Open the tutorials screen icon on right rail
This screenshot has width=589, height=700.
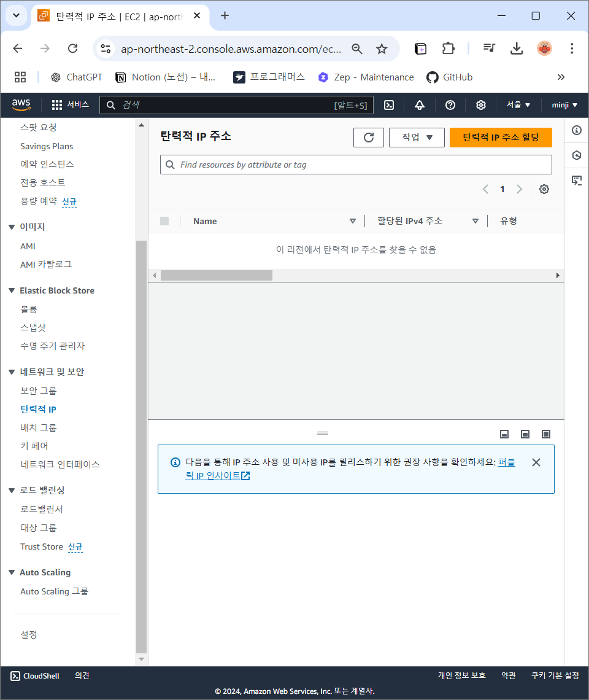pyautogui.click(x=577, y=181)
